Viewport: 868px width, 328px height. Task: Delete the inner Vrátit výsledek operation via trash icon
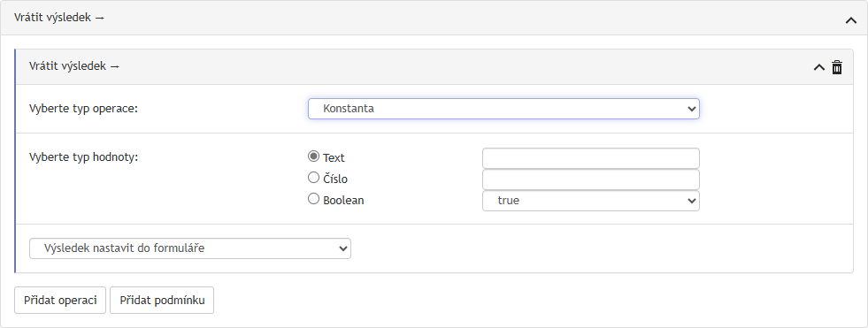[837, 67]
